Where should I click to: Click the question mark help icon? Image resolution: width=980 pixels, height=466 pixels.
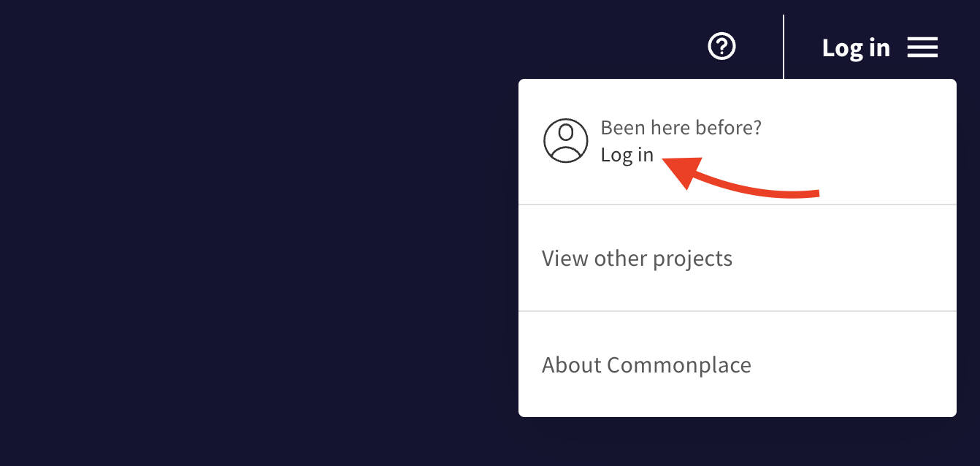coord(722,47)
